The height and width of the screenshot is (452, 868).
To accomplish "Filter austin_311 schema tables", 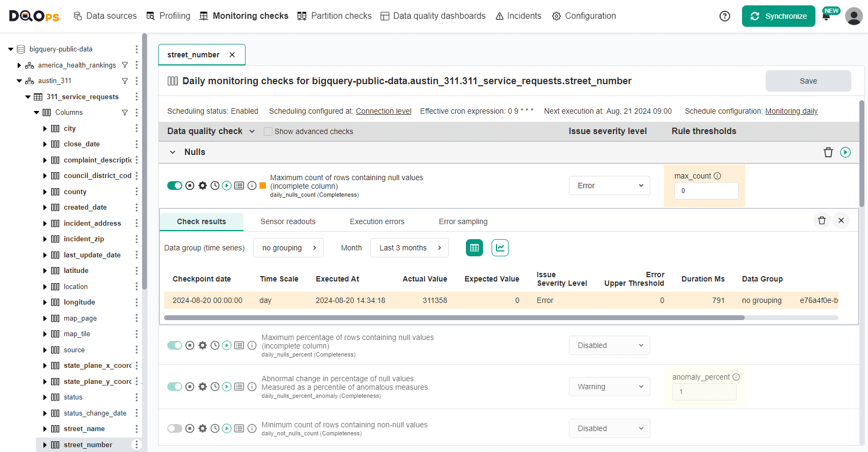I will (125, 81).
